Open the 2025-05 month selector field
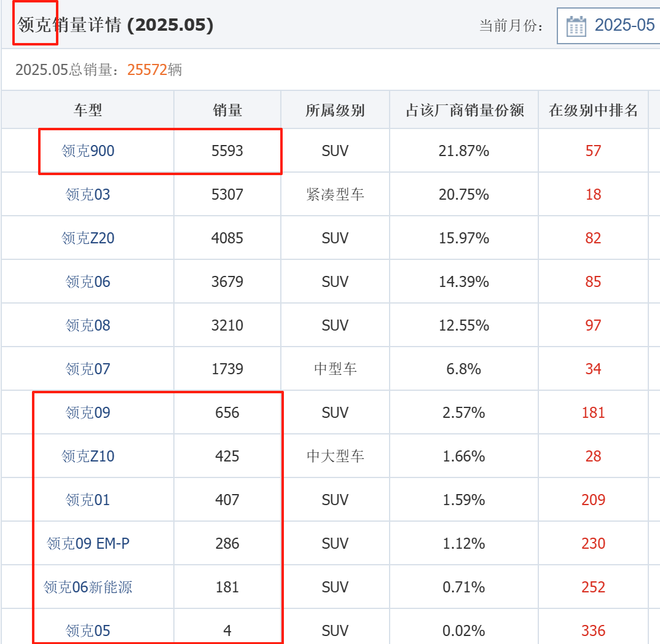This screenshot has height=644, width=660. (x=608, y=26)
